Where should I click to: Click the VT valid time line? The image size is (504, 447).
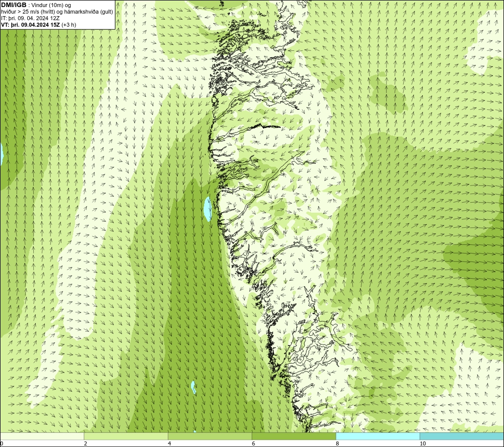click(x=39, y=25)
